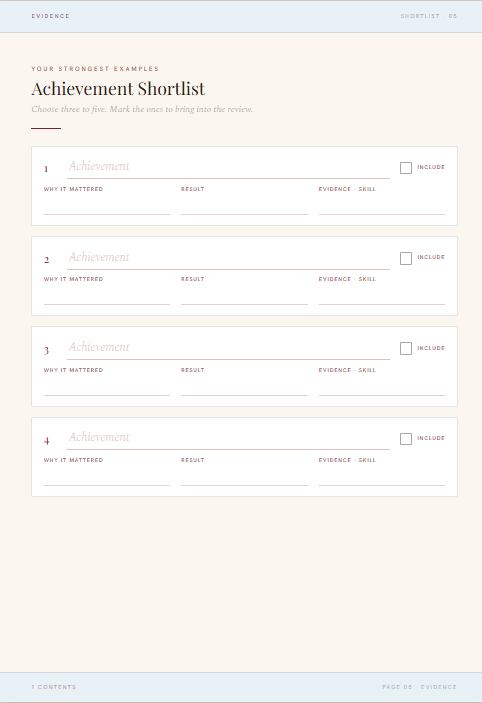
Task: Click Why It Mattered field in card 1
Action: [107, 206]
